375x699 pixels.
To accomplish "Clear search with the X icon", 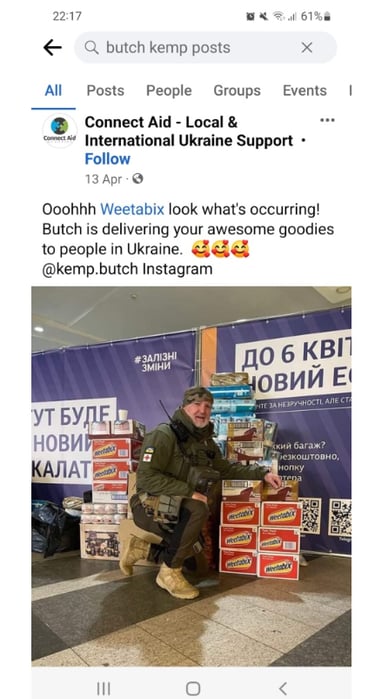I will tap(307, 47).
